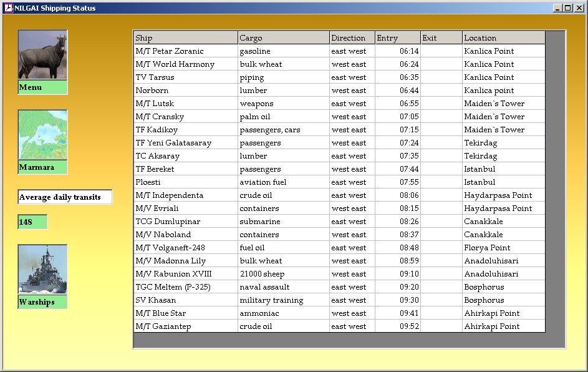Maximize the NILGAI Shipping Status window
The height and width of the screenshot is (372, 588).
[567, 8]
